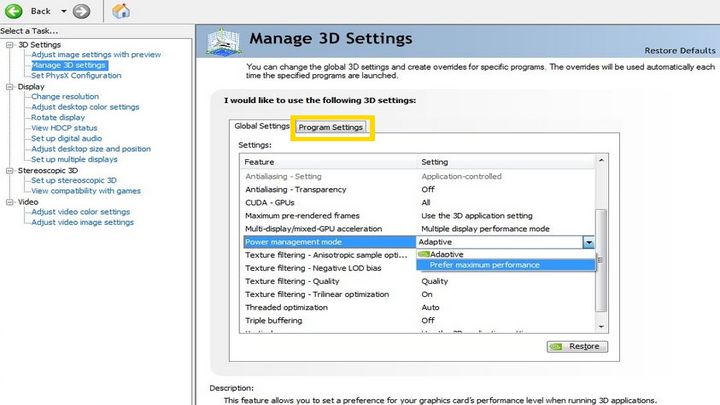
Task: Open the Home icon in toolbar
Action: click(x=121, y=11)
